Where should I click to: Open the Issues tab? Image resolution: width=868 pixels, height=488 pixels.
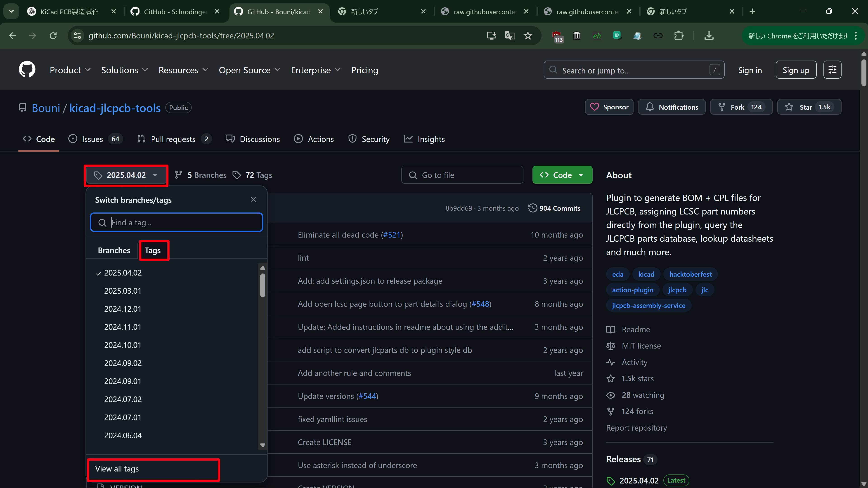point(96,139)
